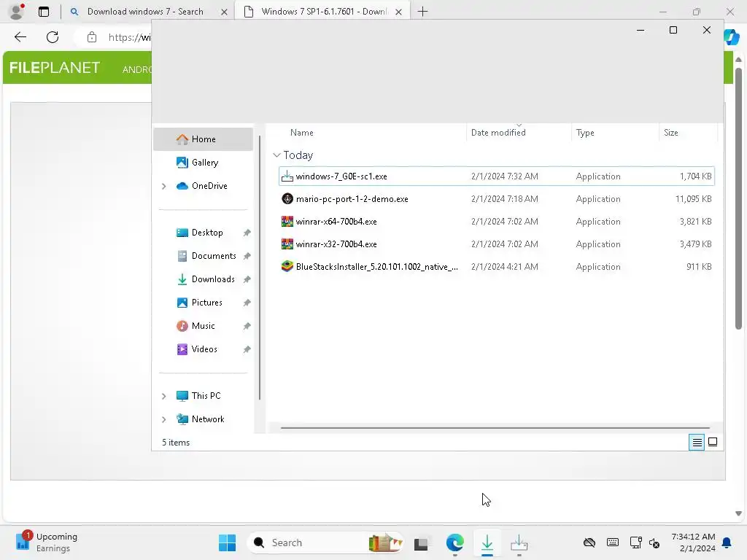Viewport: 747px width, 560px height.
Task: Switch to Download windows 7 Search tab
Action: [x=145, y=12]
